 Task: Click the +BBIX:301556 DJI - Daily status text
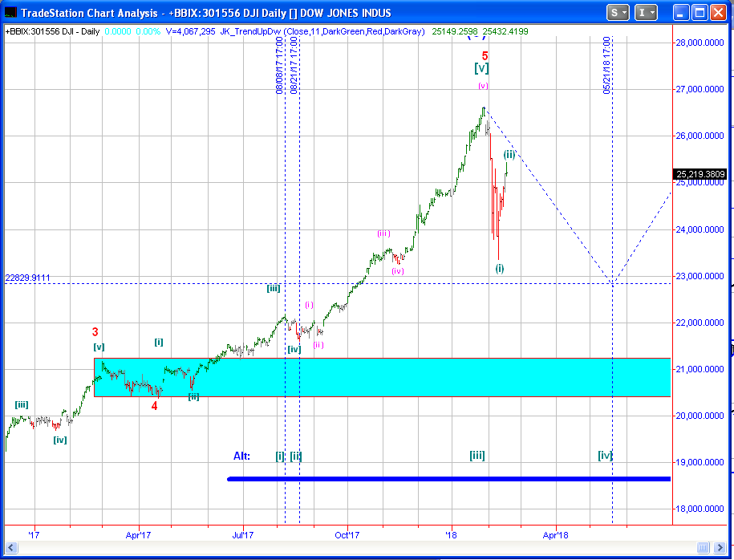[x=52, y=31]
